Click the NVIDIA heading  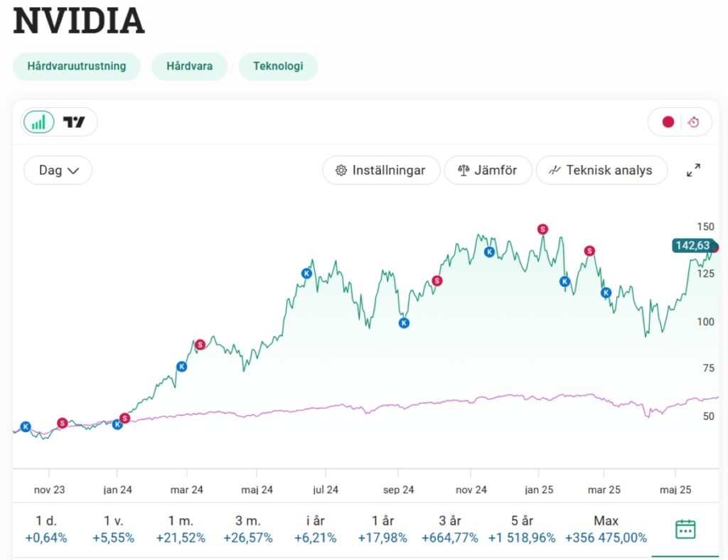[79, 21]
